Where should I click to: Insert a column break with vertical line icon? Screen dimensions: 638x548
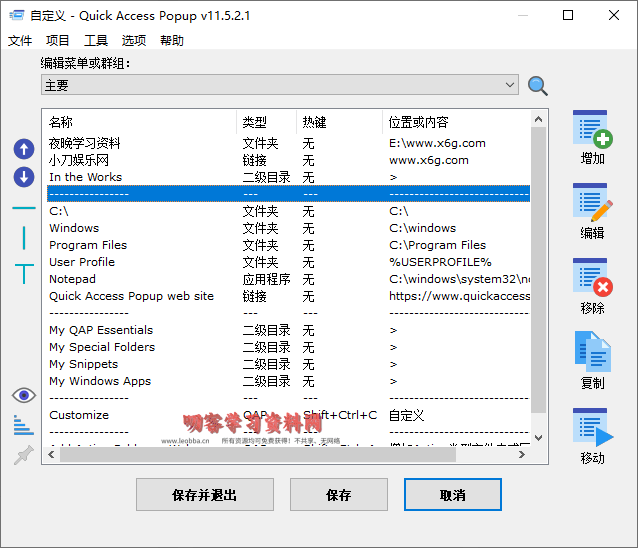click(23, 238)
